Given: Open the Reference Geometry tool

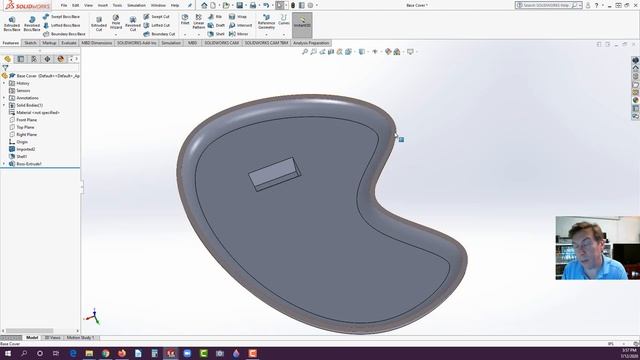Looking at the screenshot, I should (267, 22).
